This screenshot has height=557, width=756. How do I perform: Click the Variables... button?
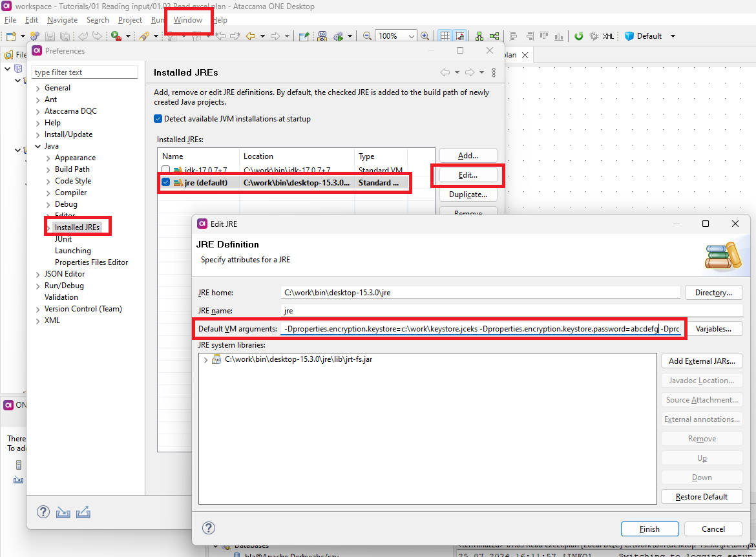point(713,329)
